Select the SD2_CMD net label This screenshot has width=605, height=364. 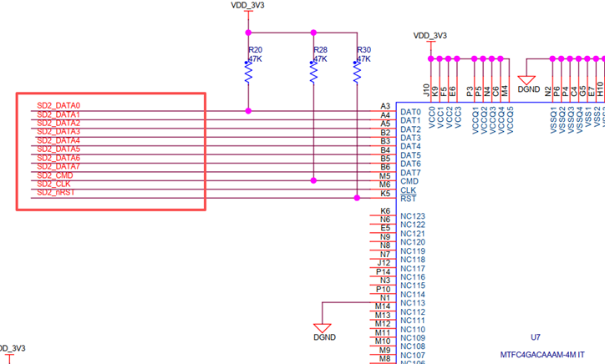coord(55,175)
